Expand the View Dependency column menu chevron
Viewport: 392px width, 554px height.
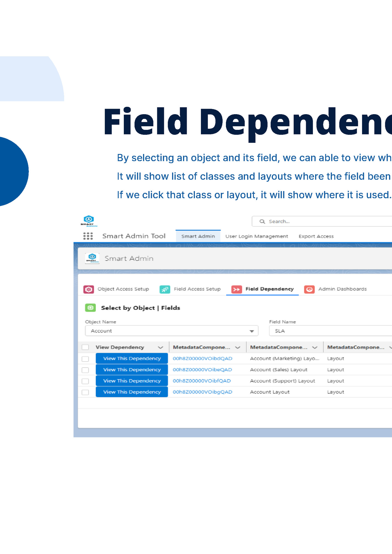point(161,347)
